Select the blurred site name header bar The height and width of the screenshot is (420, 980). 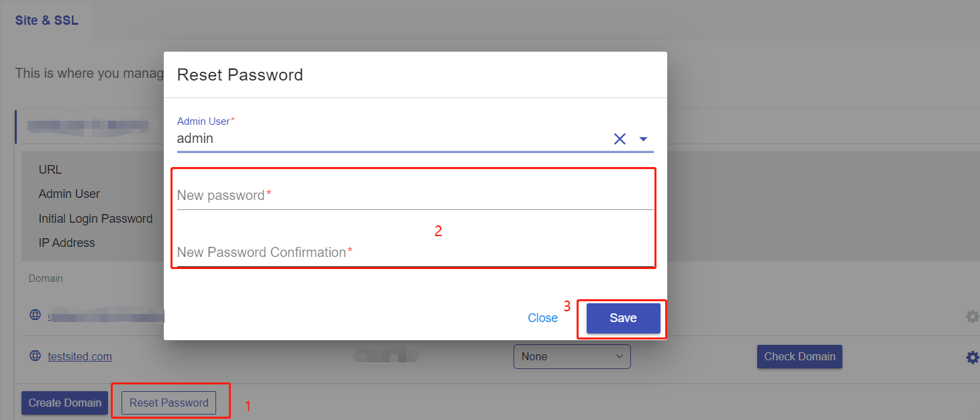(89, 126)
